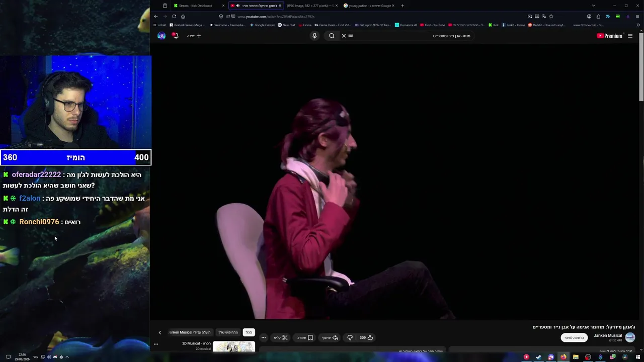Like the video with 309 likes
Viewport: 644px width, 362px height.
click(366, 338)
